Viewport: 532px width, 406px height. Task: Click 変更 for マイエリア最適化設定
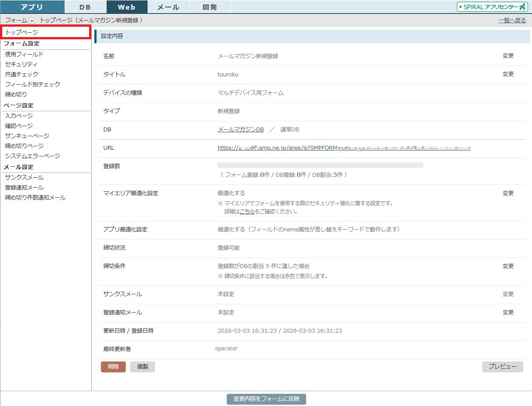[508, 193]
